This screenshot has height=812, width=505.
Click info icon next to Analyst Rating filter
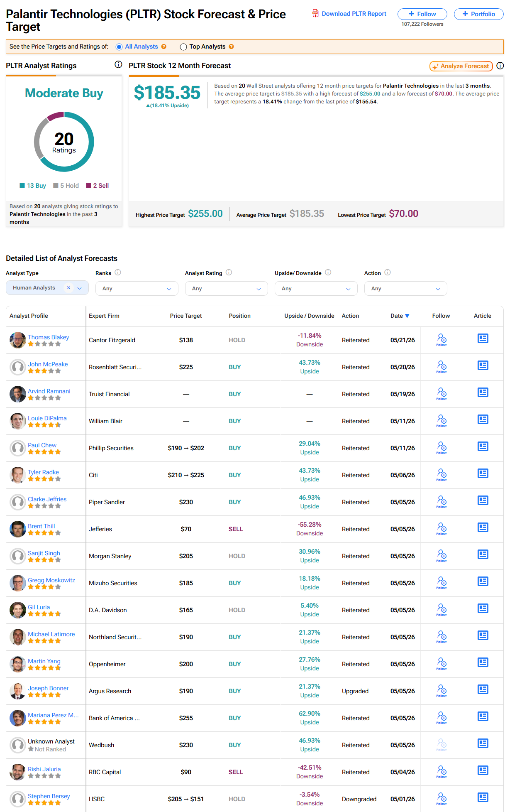229,272
